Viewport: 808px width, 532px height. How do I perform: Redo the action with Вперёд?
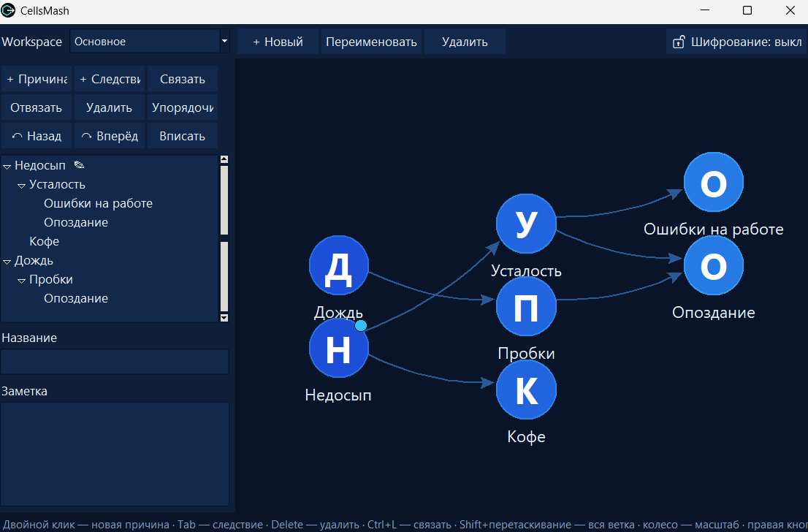(x=110, y=136)
